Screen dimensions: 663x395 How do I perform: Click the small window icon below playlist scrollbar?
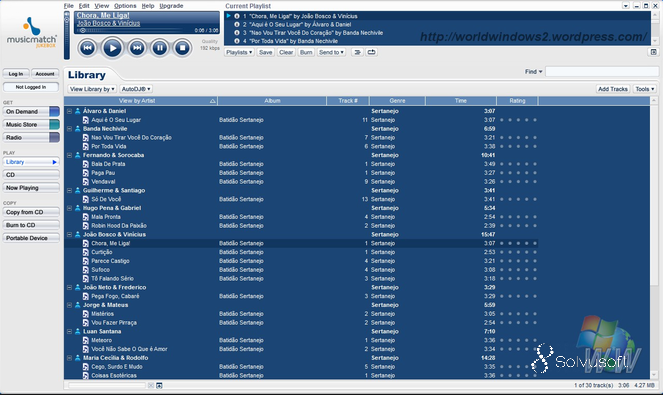click(653, 52)
